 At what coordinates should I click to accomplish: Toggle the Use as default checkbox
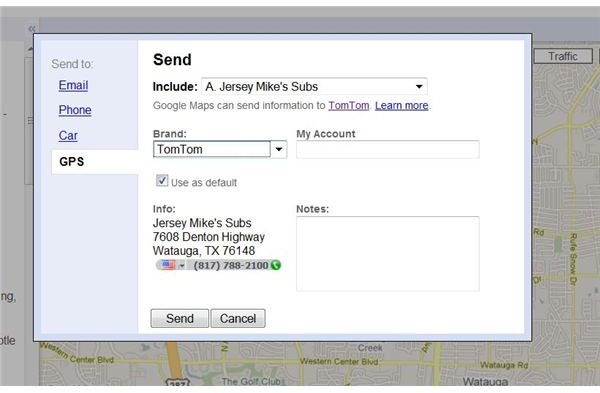tap(162, 180)
